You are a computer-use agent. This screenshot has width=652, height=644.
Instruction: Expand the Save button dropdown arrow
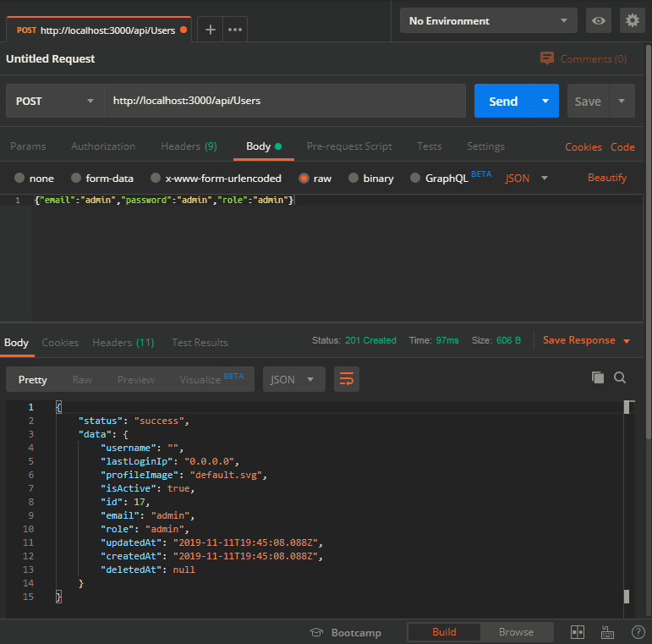coord(622,101)
